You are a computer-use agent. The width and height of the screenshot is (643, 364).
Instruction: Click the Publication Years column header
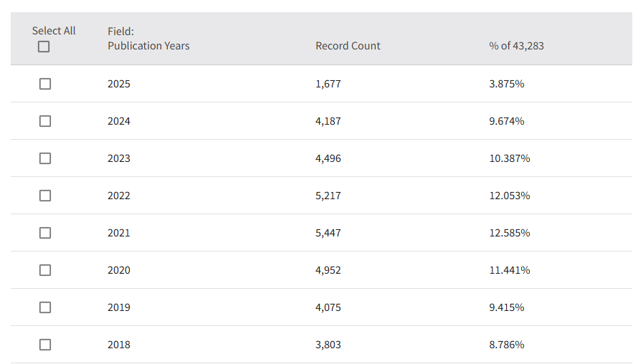click(148, 46)
